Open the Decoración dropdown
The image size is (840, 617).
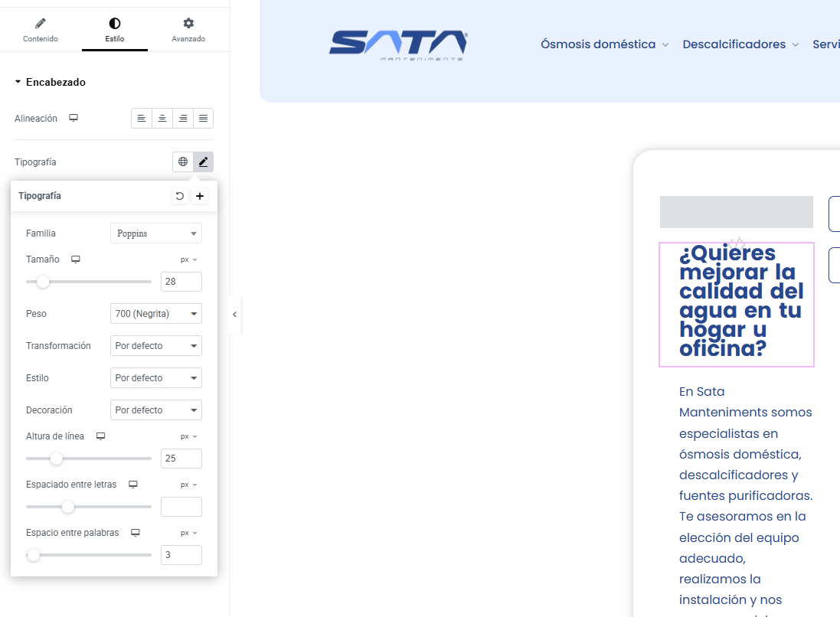pyautogui.click(x=156, y=410)
